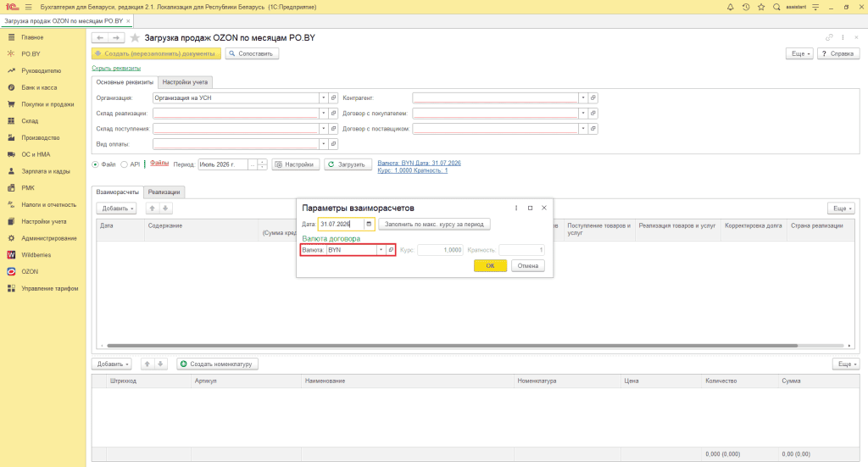The width and height of the screenshot is (868, 467).
Task: Switch to the Настройки учета tab
Action: point(185,82)
